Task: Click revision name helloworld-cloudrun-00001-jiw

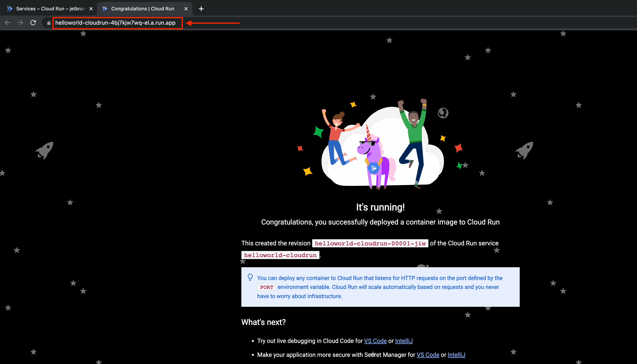Action: [370, 243]
